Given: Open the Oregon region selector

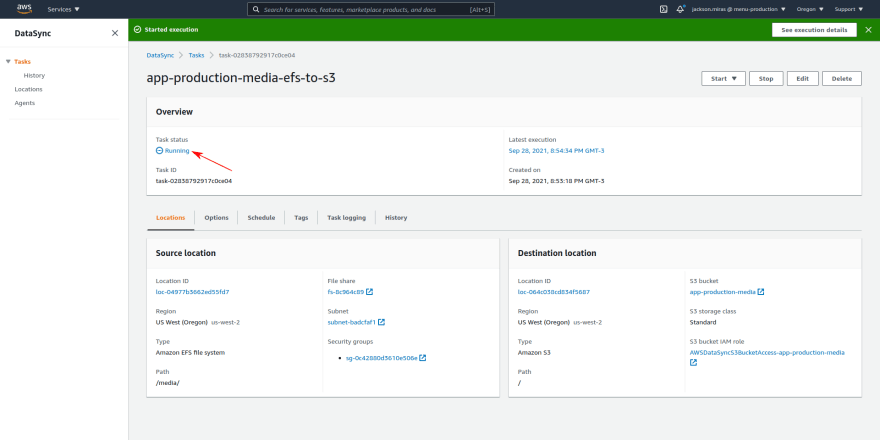Looking at the screenshot, I should (810, 10).
